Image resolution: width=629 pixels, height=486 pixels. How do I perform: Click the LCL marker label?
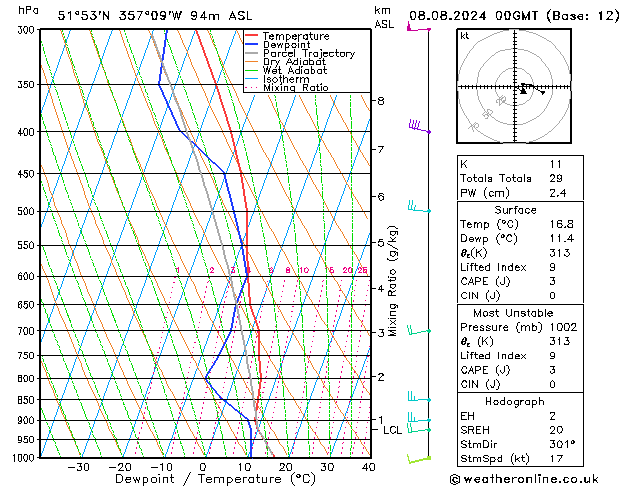(x=392, y=430)
